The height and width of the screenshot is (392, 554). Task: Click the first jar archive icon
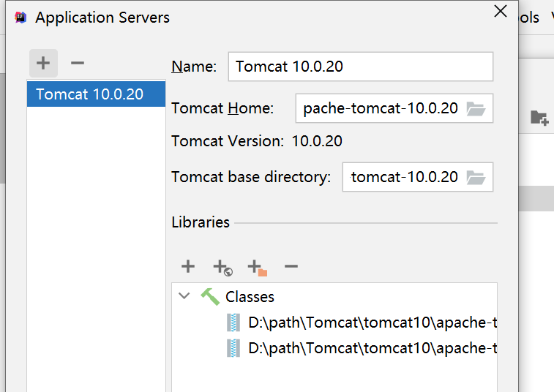click(x=233, y=323)
